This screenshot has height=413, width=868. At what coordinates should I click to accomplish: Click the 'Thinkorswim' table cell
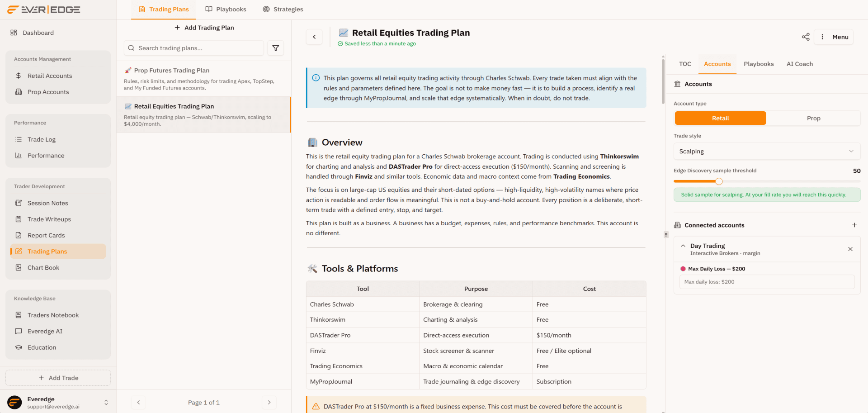click(x=363, y=320)
